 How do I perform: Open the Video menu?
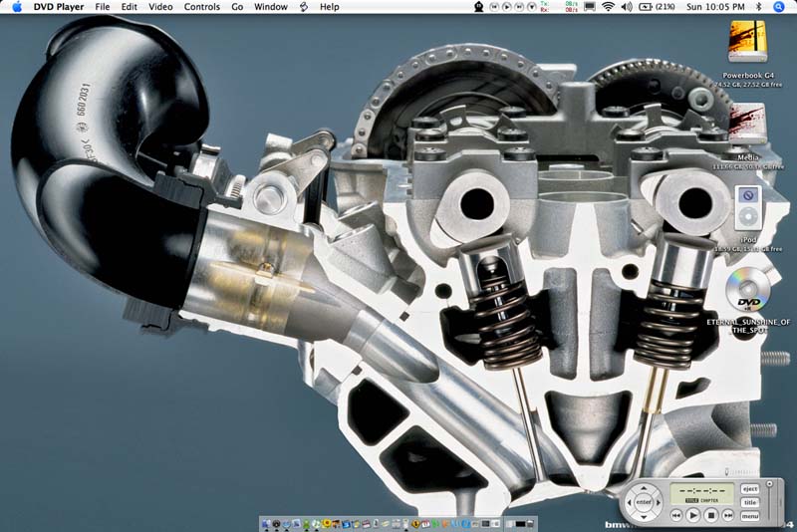(x=160, y=7)
